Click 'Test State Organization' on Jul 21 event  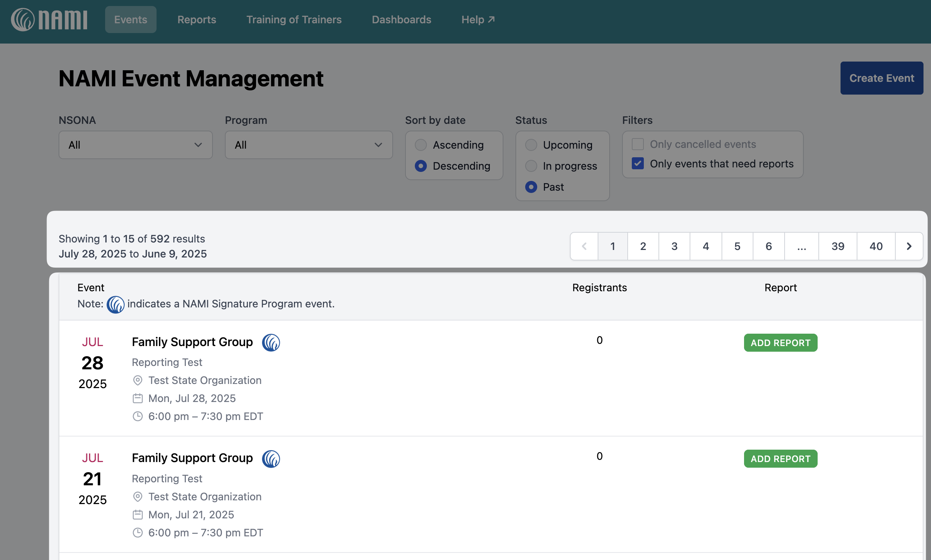(205, 497)
